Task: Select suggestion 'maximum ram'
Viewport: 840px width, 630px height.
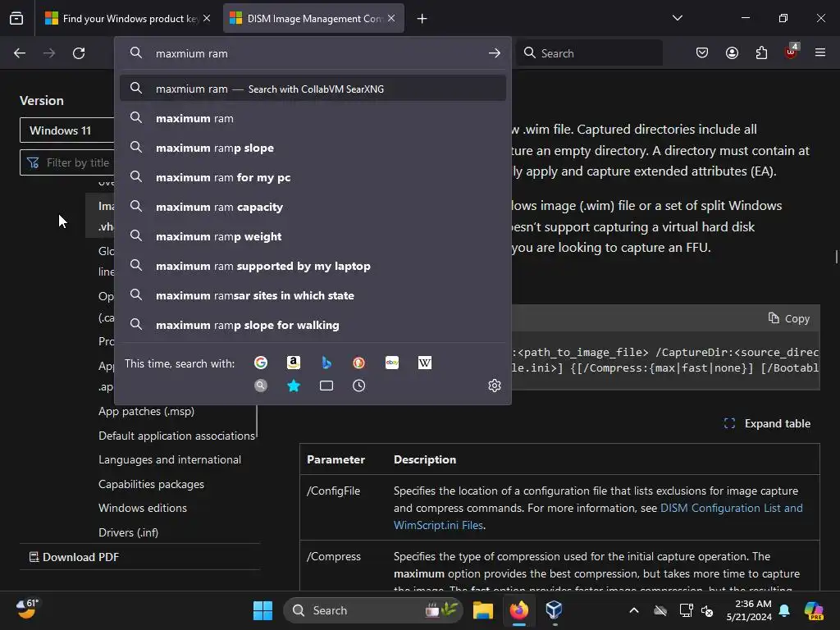Action: pyautogui.click(x=313, y=118)
